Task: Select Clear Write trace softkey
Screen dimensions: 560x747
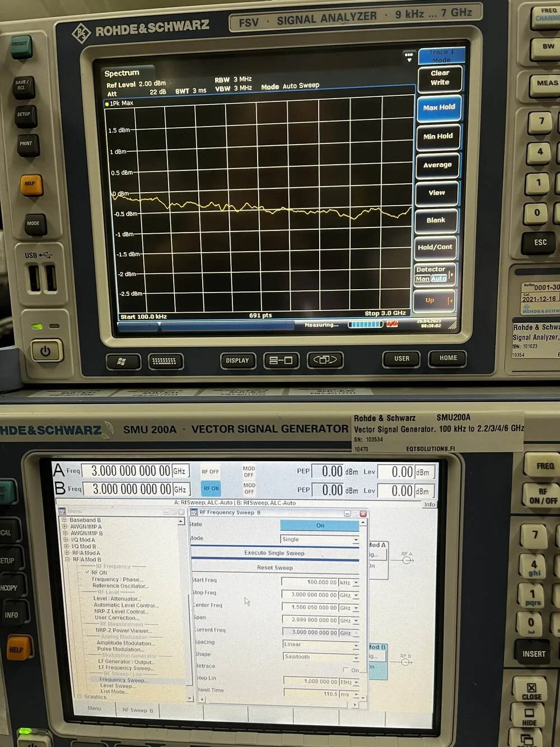Action: tap(440, 78)
